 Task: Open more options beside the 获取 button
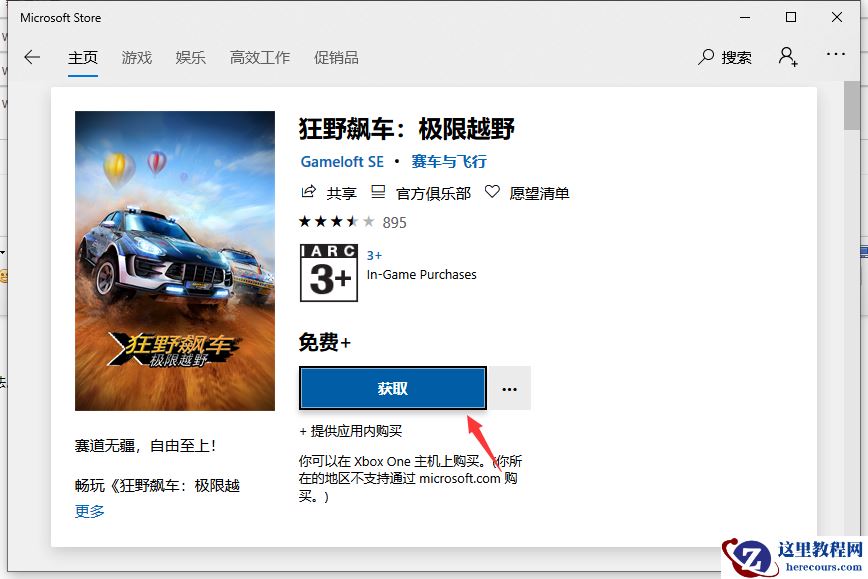coord(510,387)
